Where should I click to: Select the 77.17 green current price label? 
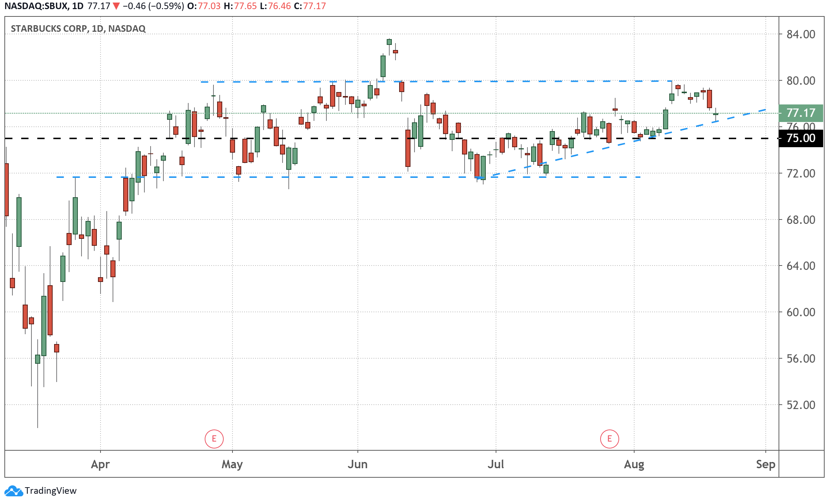point(800,113)
